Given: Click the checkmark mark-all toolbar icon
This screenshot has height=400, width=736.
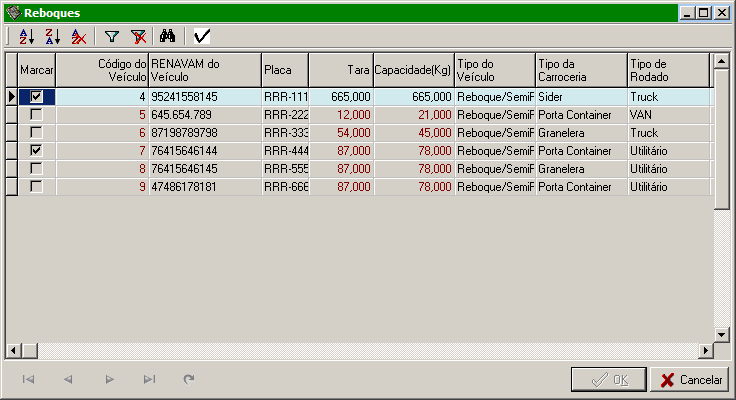Looking at the screenshot, I should coord(202,36).
